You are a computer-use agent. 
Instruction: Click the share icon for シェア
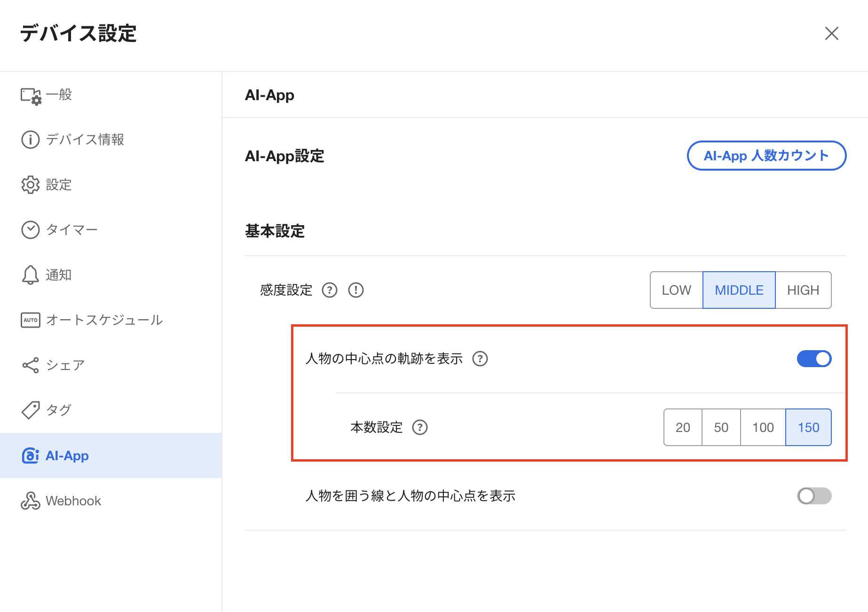coord(31,365)
